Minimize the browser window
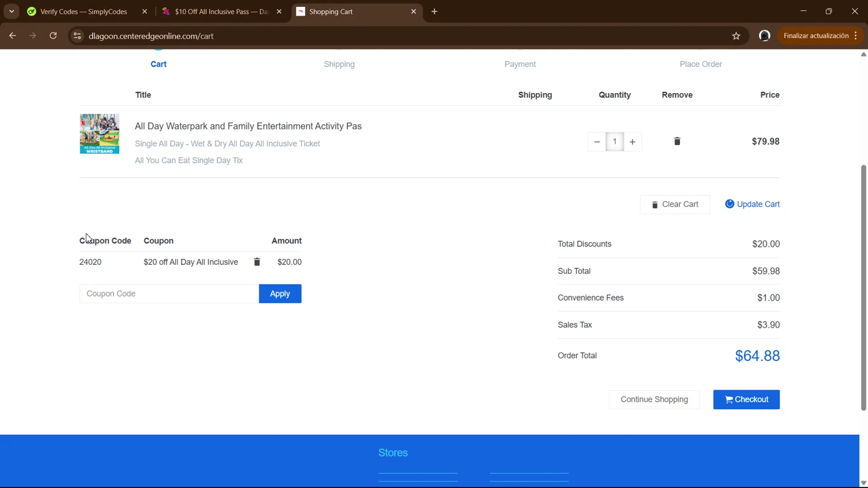Screen dimensions: 868x488 [803, 12]
